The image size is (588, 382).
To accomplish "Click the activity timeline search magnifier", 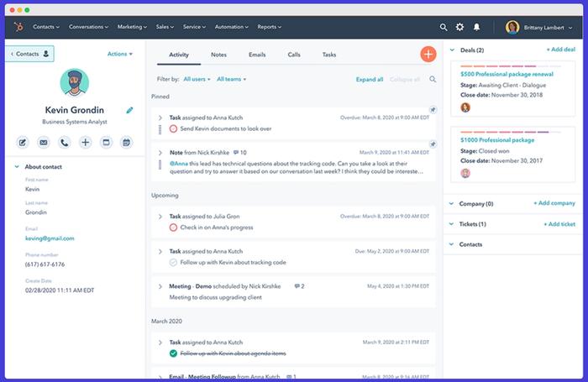I will pyautogui.click(x=433, y=79).
